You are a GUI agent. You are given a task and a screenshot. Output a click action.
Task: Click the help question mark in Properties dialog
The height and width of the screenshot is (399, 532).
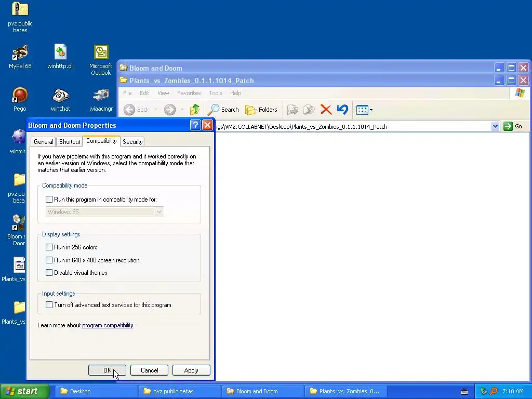(195, 125)
